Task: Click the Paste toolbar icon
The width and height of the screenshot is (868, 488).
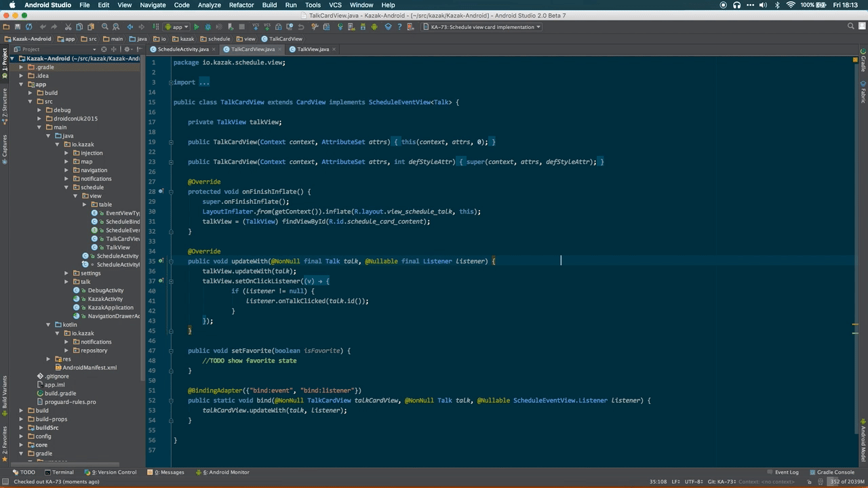Action: [x=90, y=27]
